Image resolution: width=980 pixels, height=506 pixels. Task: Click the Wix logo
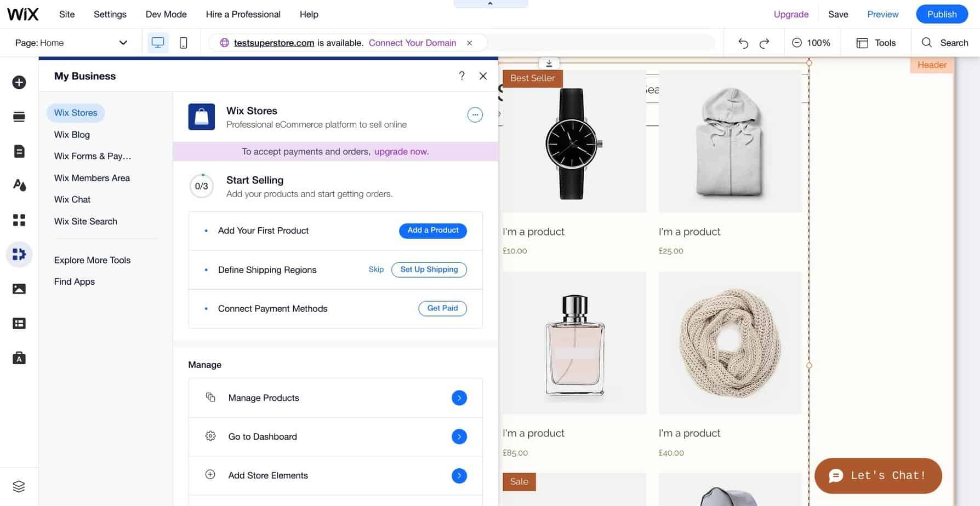22,14
